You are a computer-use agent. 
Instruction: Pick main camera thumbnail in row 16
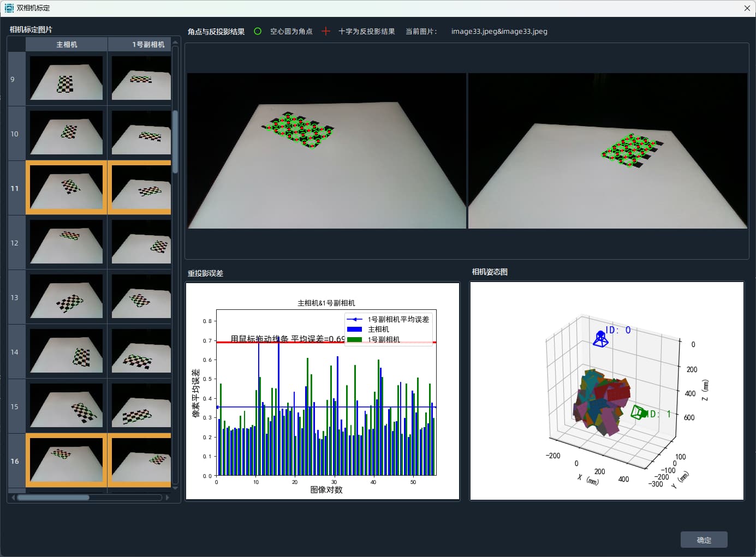66,460
